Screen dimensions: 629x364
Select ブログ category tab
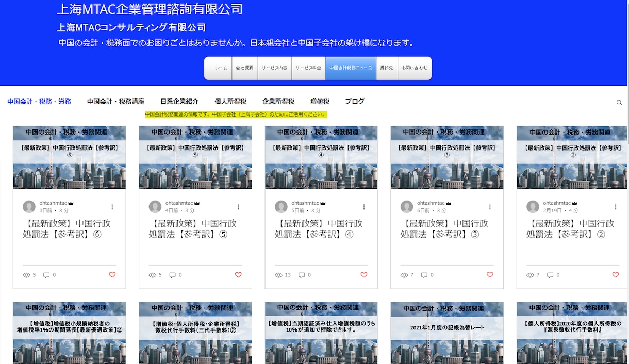click(355, 102)
